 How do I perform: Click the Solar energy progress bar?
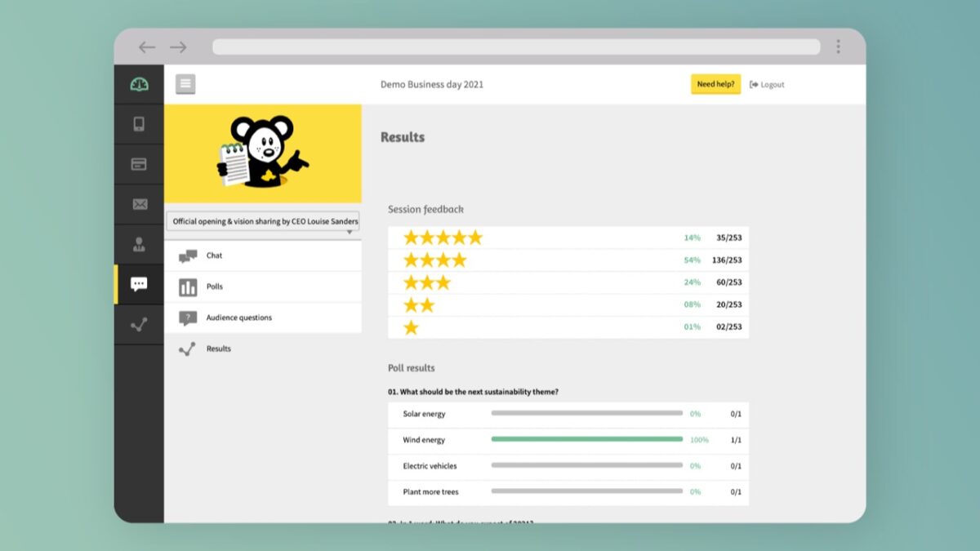tap(587, 413)
